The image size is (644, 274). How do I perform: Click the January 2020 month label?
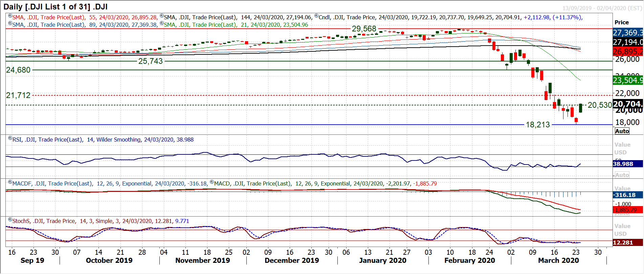pyautogui.click(x=382, y=260)
